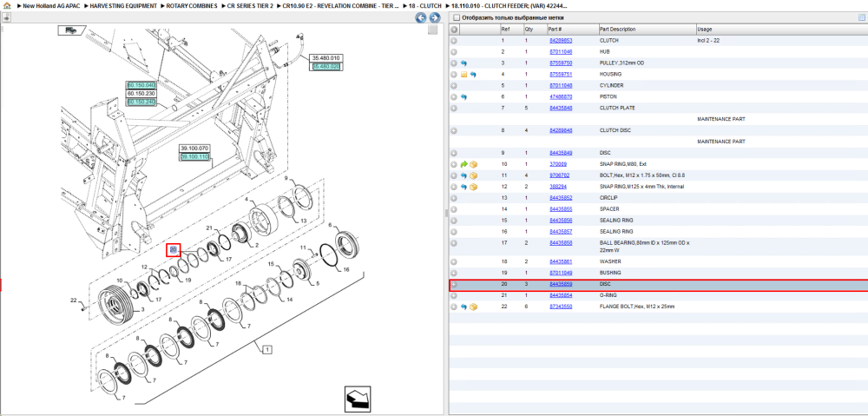Click the combine machine icon on the diagram
The height and width of the screenshot is (416, 868).
(72, 30)
